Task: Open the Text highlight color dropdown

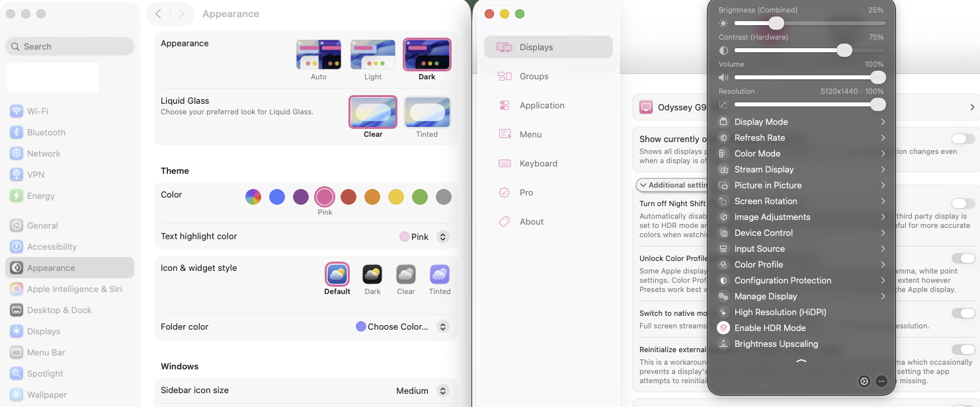Action: coord(442,236)
